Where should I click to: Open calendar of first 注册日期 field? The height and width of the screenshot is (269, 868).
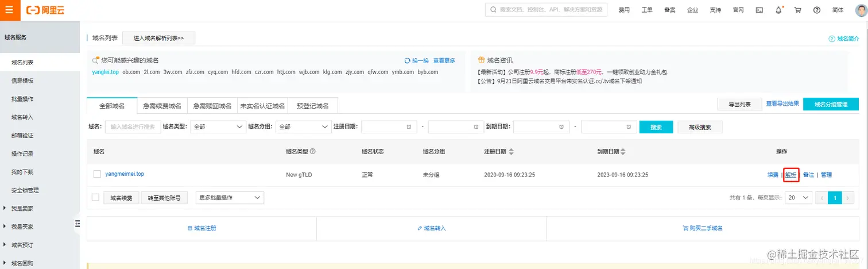408,127
